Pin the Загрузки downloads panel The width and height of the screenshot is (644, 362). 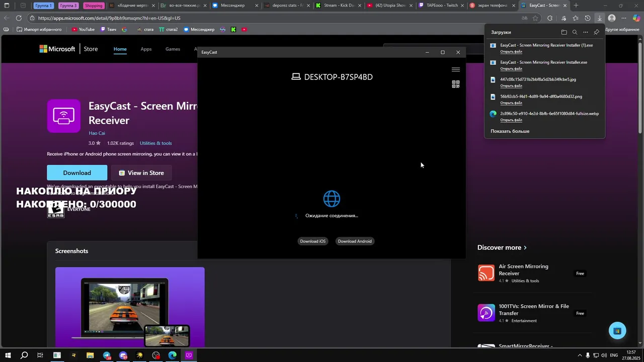click(597, 32)
